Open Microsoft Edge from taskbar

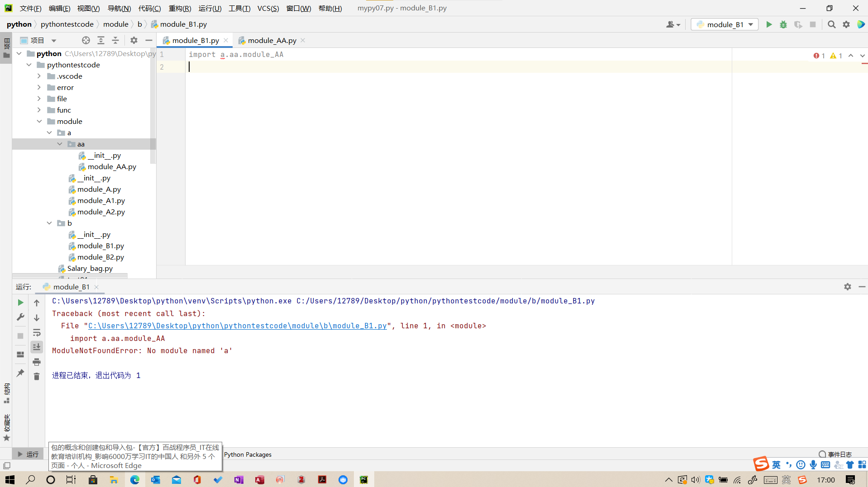[135, 480]
